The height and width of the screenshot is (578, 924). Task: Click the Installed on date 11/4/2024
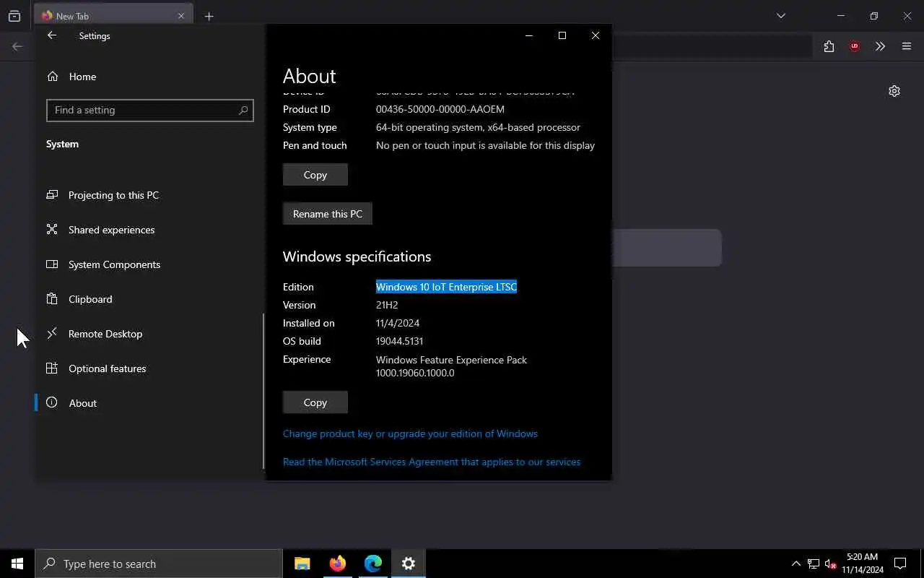[x=398, y=323]
